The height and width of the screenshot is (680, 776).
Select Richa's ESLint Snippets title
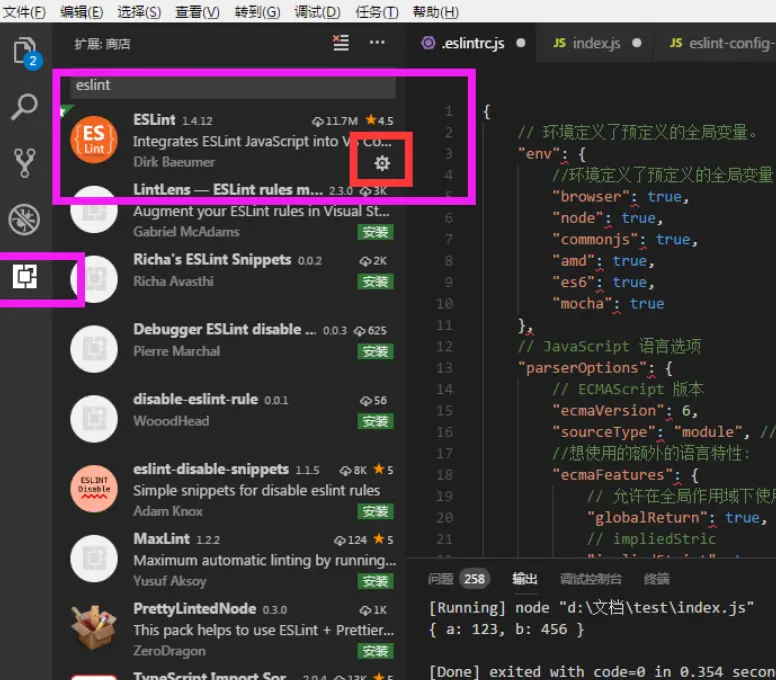click(x=212, y=259)
